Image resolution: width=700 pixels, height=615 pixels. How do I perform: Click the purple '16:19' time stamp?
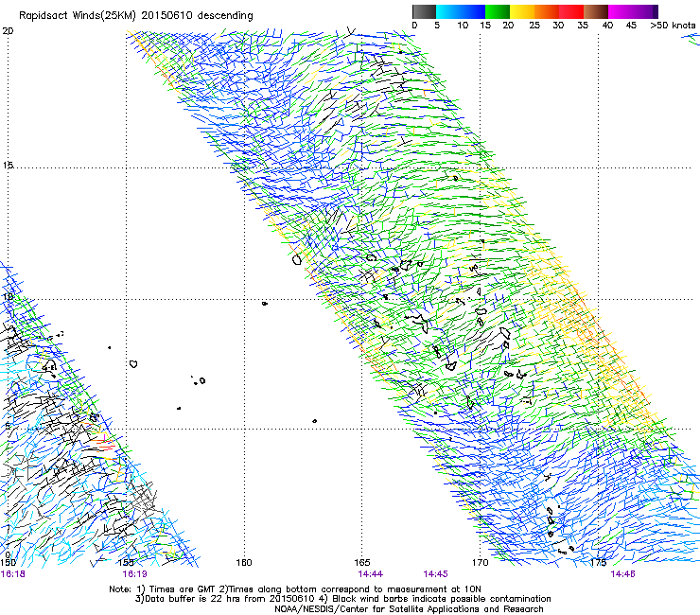[x=135, y=574]
